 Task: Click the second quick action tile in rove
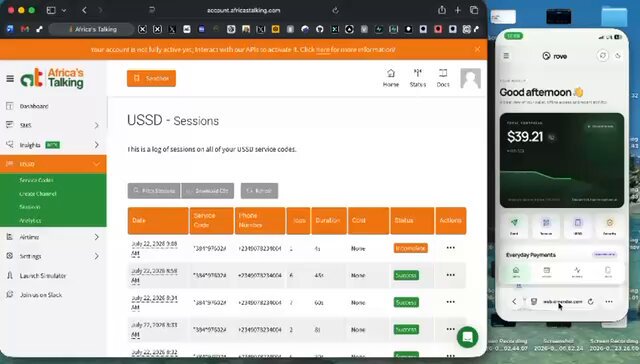[x=546, y=226]
